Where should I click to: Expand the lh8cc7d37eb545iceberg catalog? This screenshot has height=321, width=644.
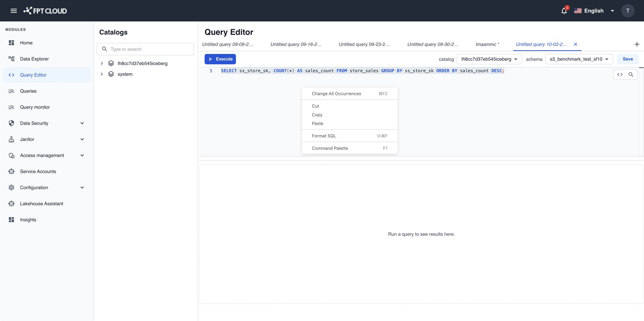102,63
